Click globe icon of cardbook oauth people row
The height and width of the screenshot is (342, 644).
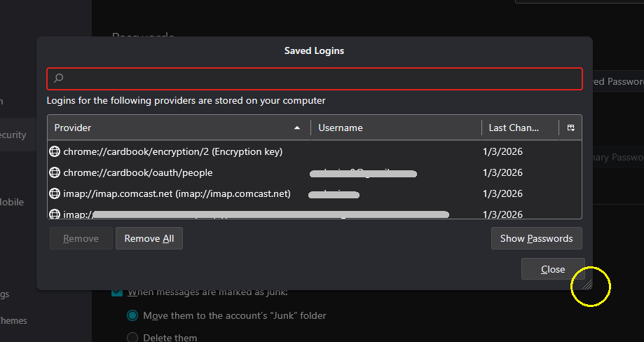click(x=54, y=172)
